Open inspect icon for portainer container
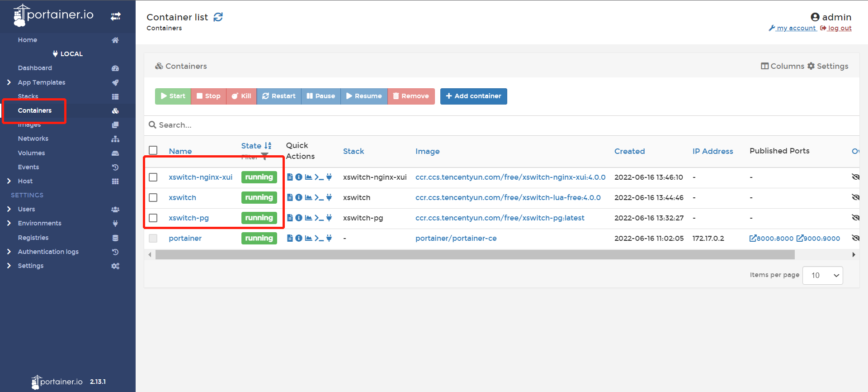Image resolution: width=868 pixels, height=392 pixels. click(299, 238)
